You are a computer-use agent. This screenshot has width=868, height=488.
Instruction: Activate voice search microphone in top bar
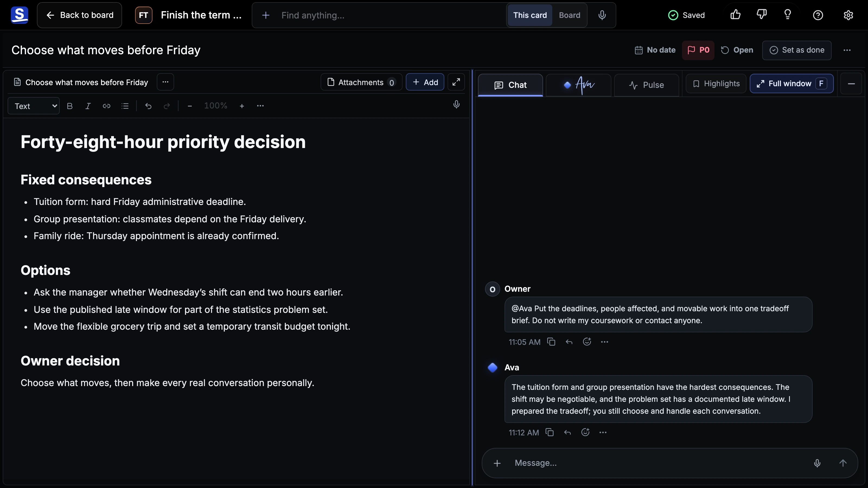coord(602,15)
